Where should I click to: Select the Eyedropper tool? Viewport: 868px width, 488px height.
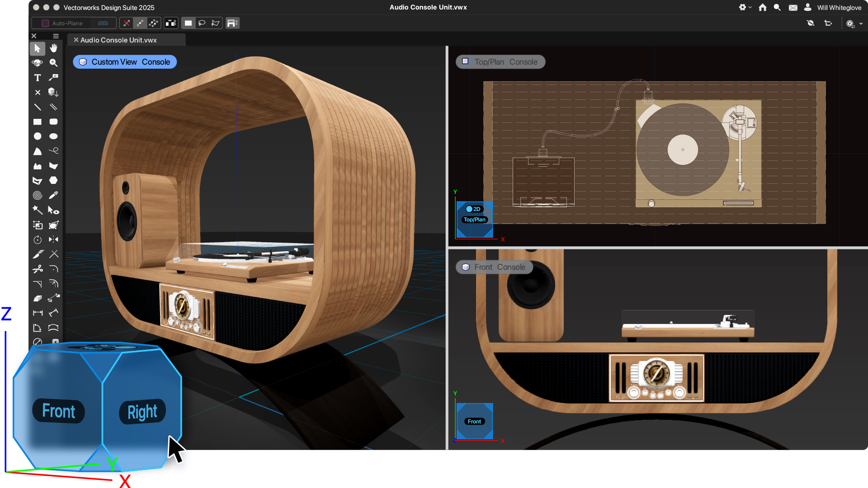coord(54,195)
